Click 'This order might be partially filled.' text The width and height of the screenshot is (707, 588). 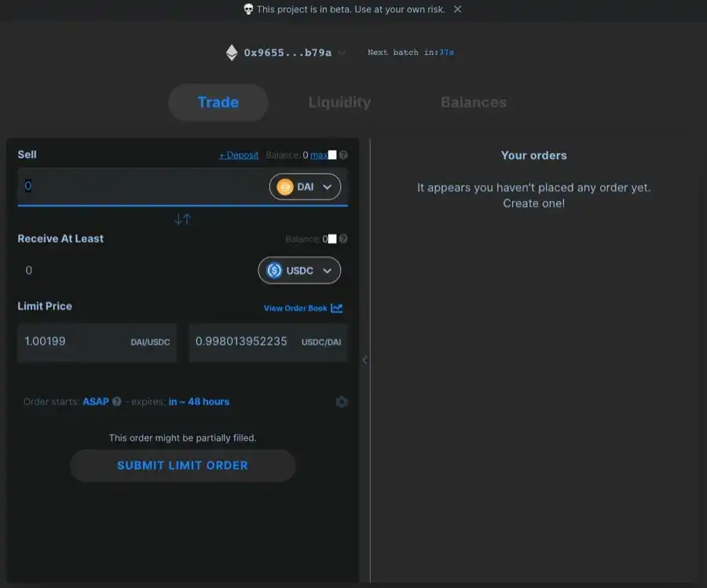(x=182, y=438)
